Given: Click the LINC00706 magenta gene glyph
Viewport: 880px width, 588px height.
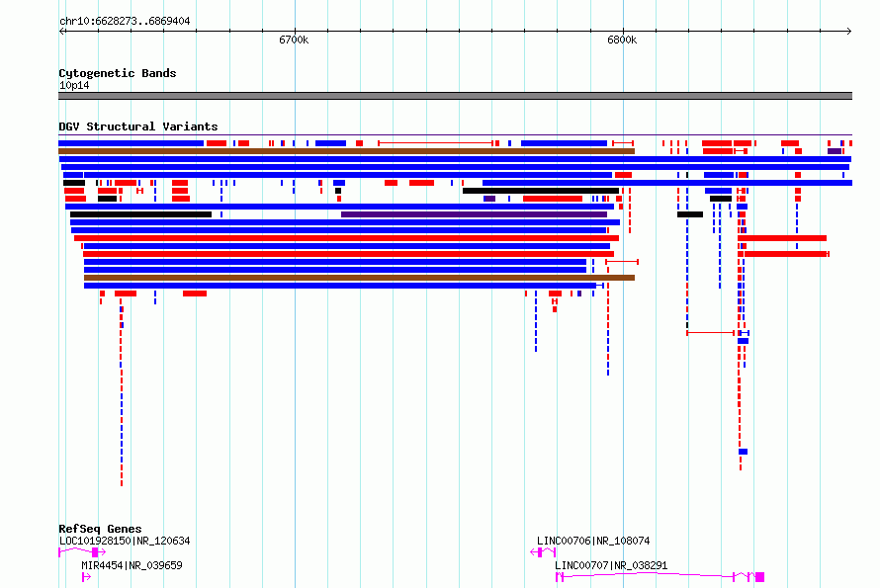Looking at the screenshot, I should (x=543, y=552).
